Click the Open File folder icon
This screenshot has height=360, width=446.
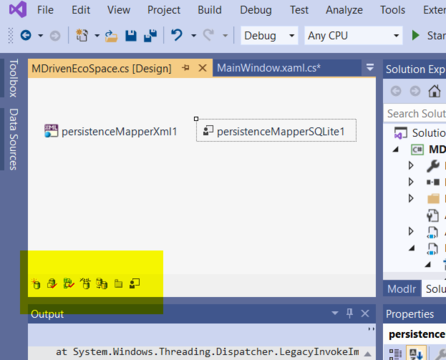(111, 36)
